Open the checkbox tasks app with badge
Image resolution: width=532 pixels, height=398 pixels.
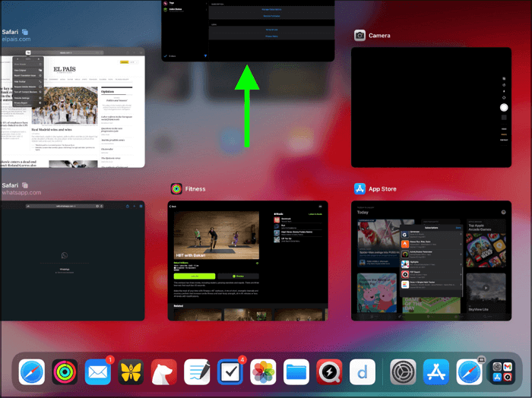coord(230,372)
